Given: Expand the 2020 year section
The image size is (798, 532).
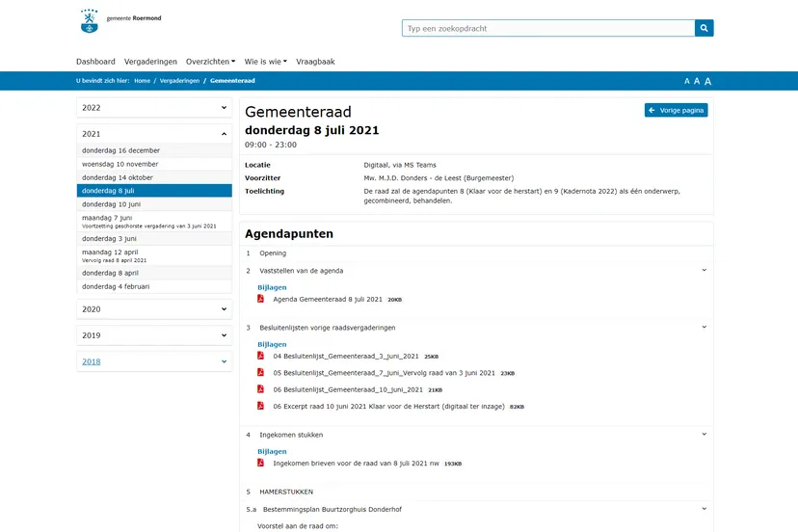Looking at the screenshot, I should point(154,309).
